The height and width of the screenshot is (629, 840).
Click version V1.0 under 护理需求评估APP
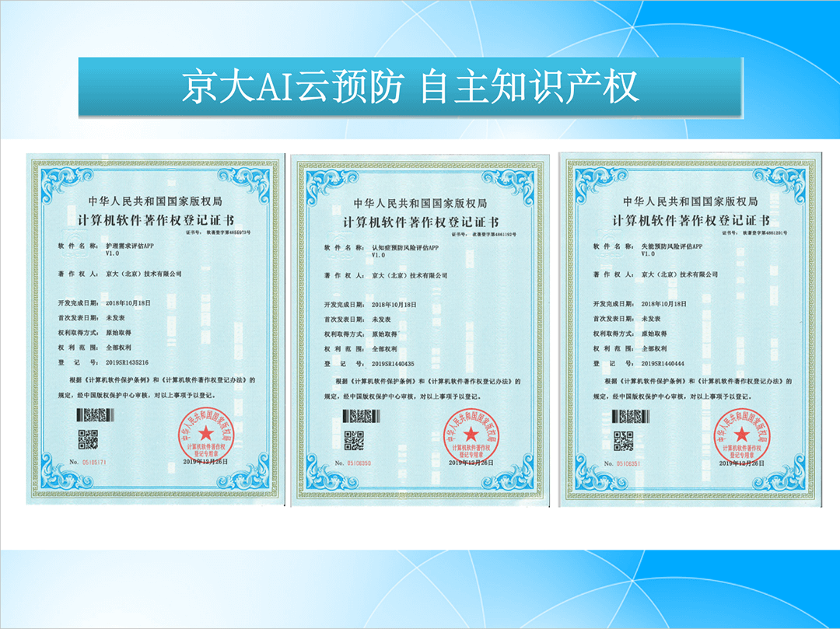click(113, 253)
